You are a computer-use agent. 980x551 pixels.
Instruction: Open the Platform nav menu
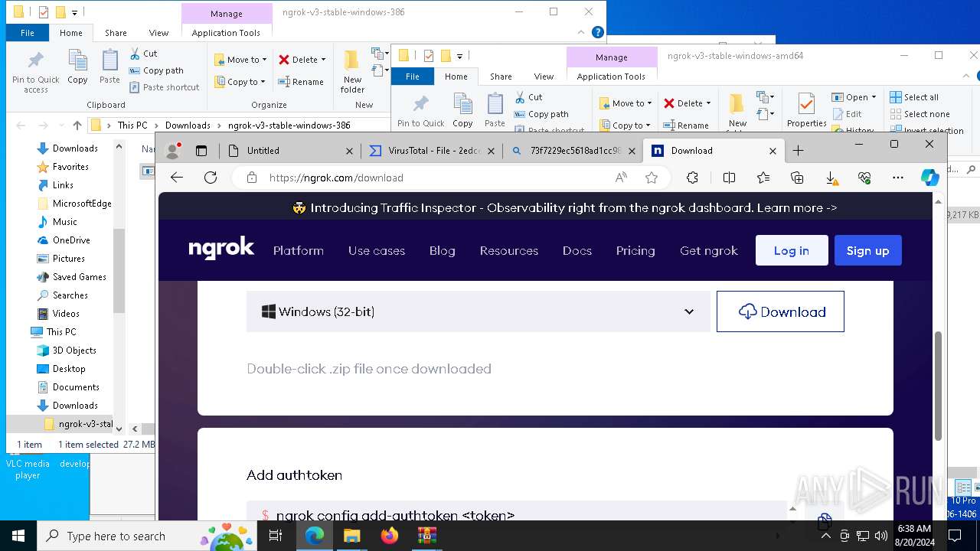point(299,250)
